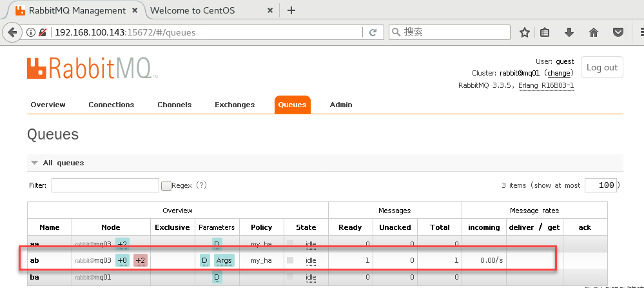Sort by Exclusive column header
This screenshot has height=288, width=644.
(173, 227)
